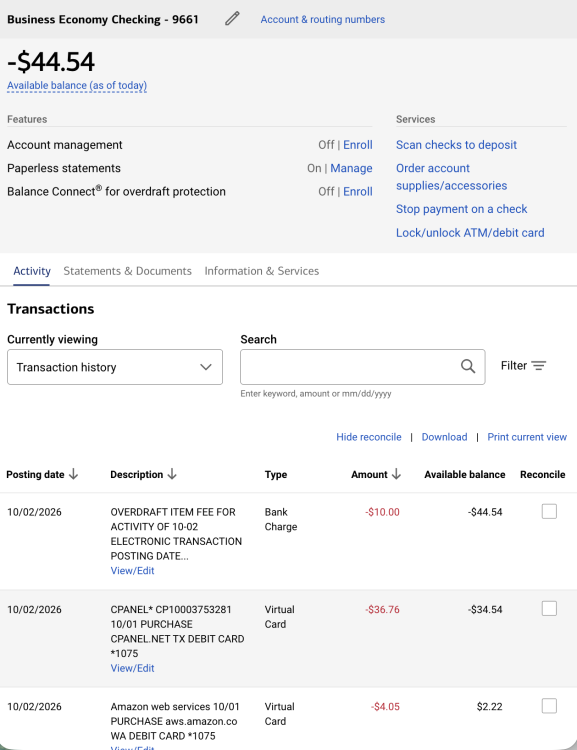
Task: Enroll in Account management
Action: point(357,145)
